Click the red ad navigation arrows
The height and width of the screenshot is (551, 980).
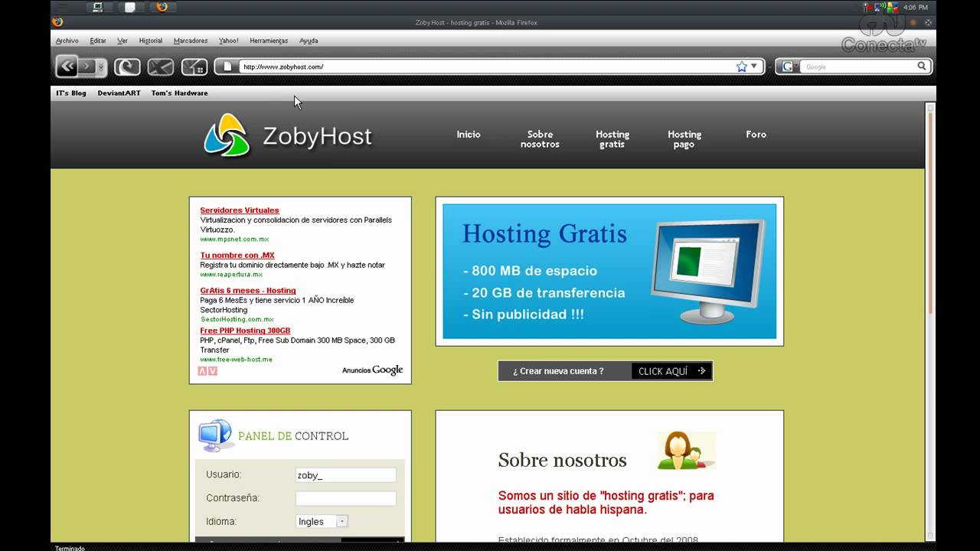pos(207,371)
